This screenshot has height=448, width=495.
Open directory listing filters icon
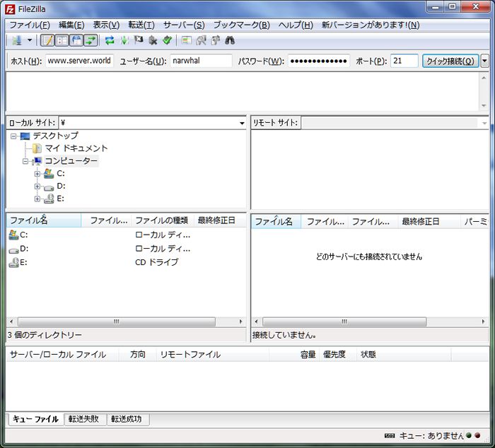click(x=187, y=40)
